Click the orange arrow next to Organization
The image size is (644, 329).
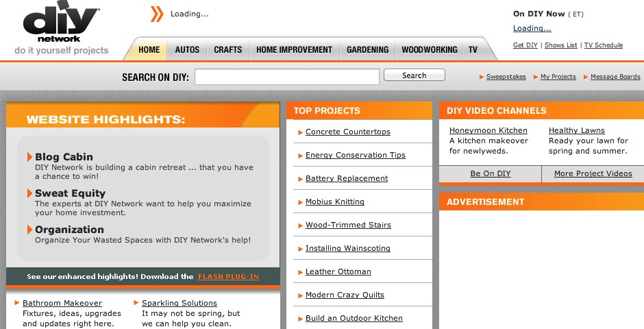(29, 229)
